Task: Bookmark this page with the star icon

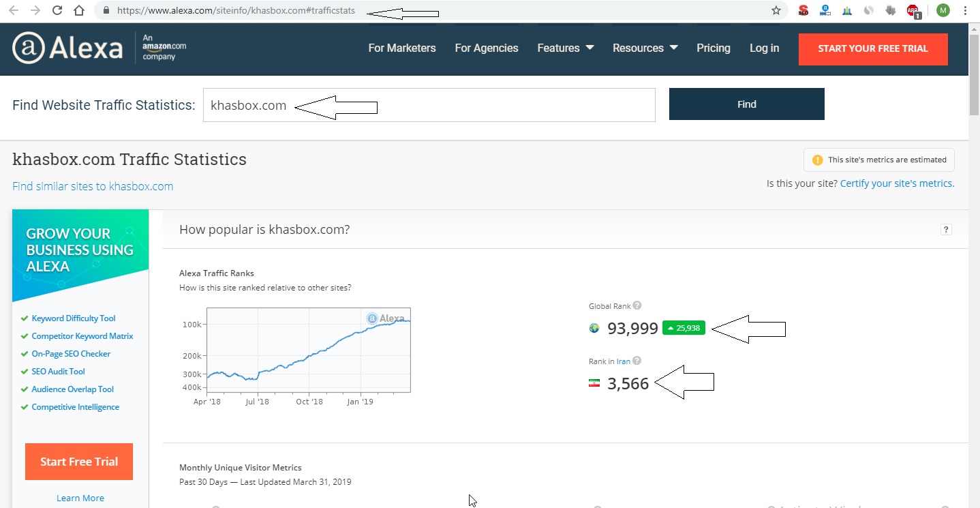Action: (776, 10)
